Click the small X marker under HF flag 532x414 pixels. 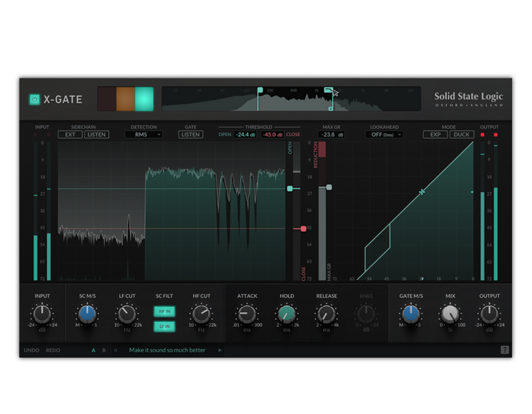click(330, 109)
